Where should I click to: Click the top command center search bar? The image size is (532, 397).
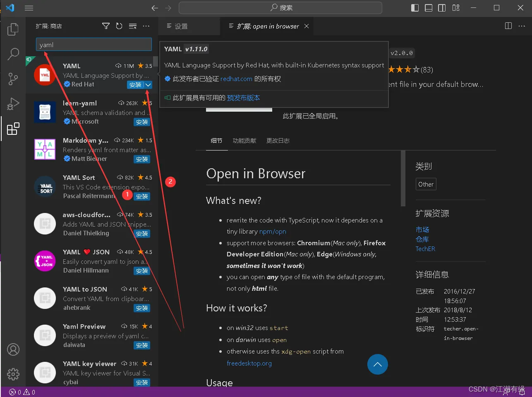point(280,8)
